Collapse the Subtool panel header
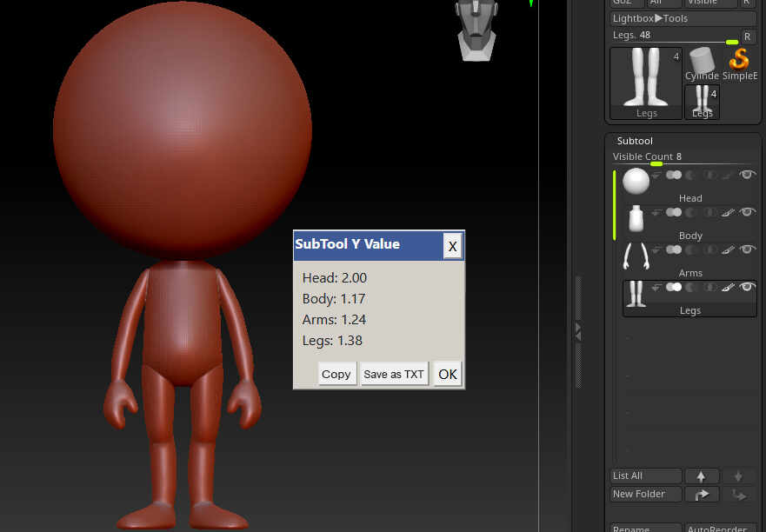The height and width of the screenshot is (532, 766). (635, 141)
